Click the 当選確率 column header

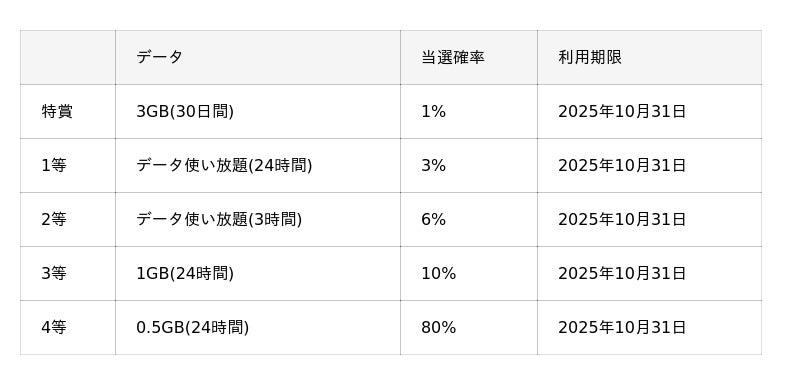[453, 57]
